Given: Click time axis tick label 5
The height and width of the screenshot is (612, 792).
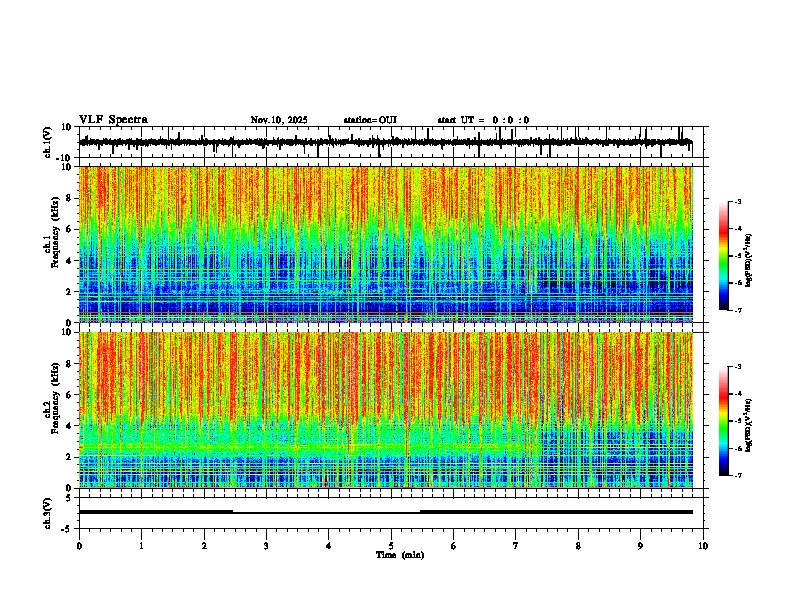Looking at the screenshot, I should pyautogui.click(x=391, y=546).
